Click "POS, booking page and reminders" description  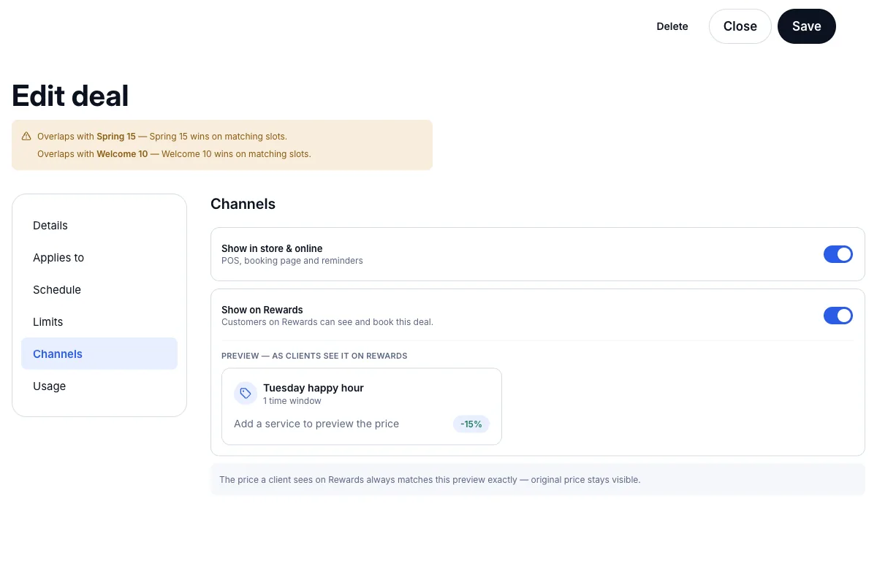click(292, 261)
